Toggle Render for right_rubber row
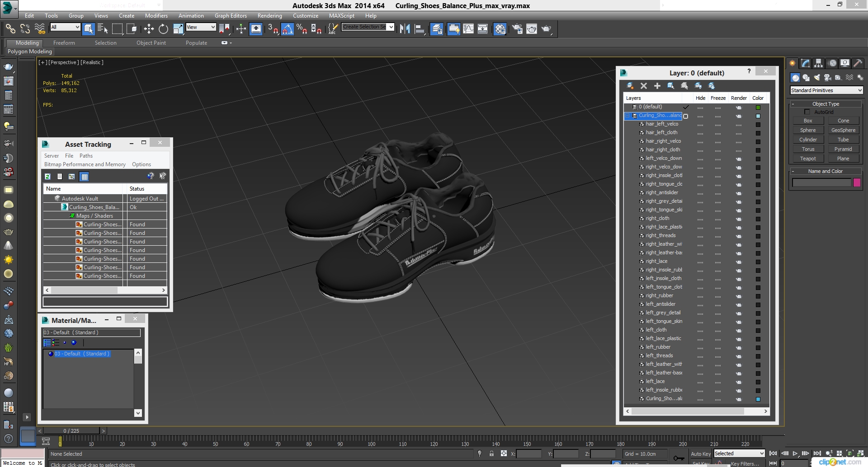This screenshot has width=868, height=467. [x=739, y=296]
